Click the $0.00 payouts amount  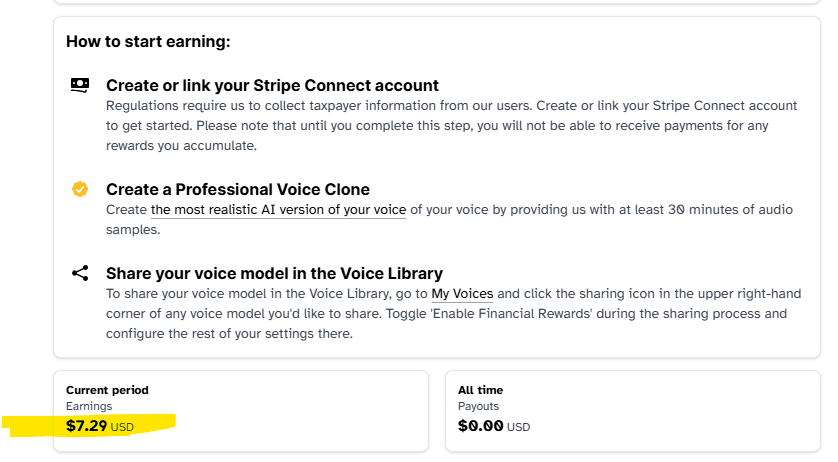480,426
